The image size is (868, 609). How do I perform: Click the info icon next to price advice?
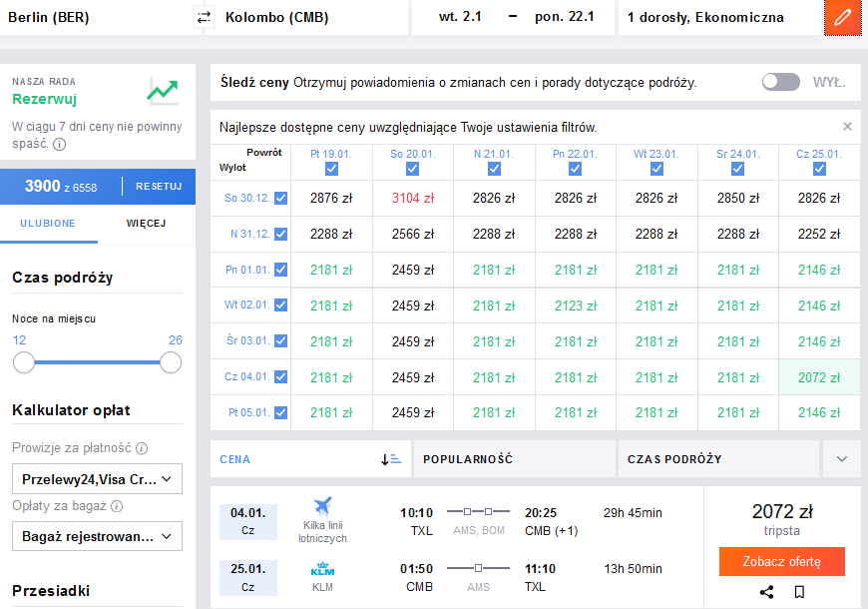point(59,144)
